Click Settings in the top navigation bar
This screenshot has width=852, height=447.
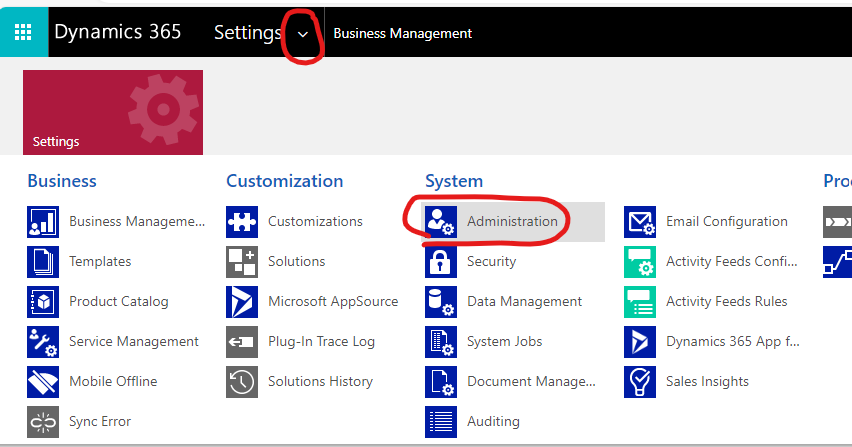tap(248, 33)
